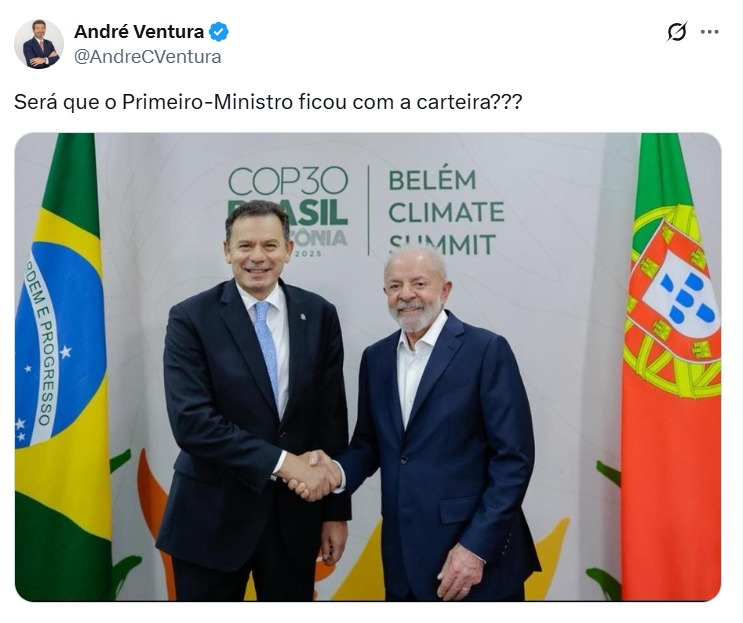This screenshot has width=743, height=623.
Task: Click the light blue tie in the photo
Action: [267, 350]
